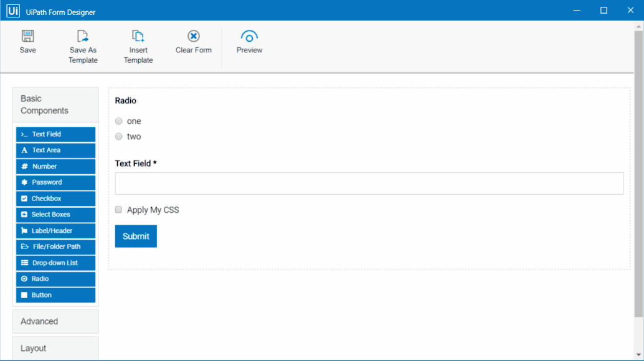Click the Submit button
This screenshot has width=644, height=361.
(x=136, y=236)
